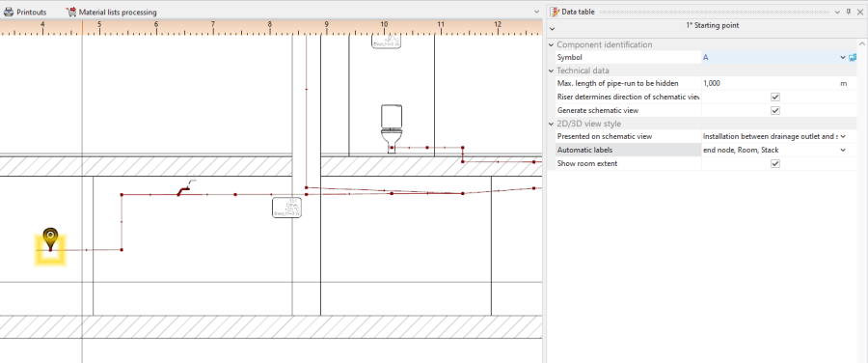Toggle the Show room extent checkbox
This screenshot has height=363, width=868.
[x=775, y=163]
